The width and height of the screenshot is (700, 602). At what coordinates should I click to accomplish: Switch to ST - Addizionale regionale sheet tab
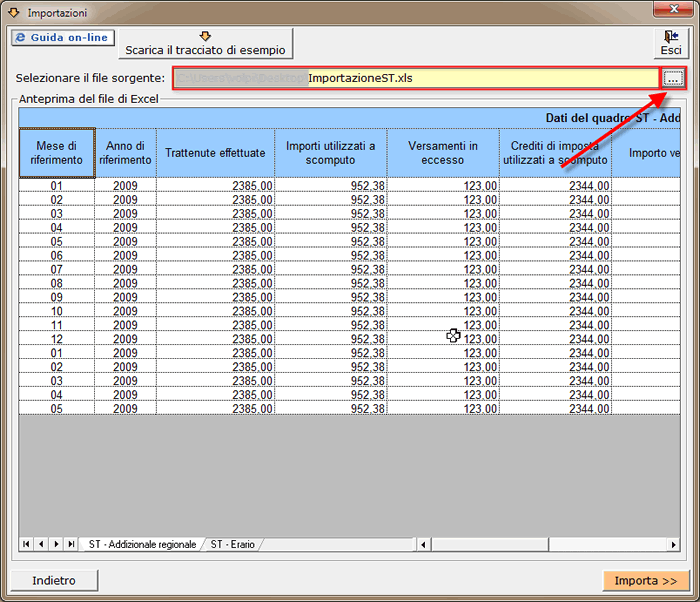coord(142,544)
